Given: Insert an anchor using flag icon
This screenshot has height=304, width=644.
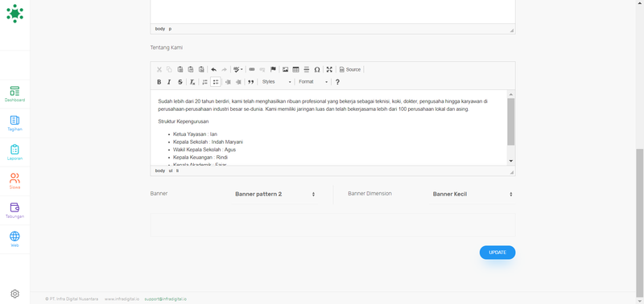Looking at the screenshot, I should [x=273, y=70].
